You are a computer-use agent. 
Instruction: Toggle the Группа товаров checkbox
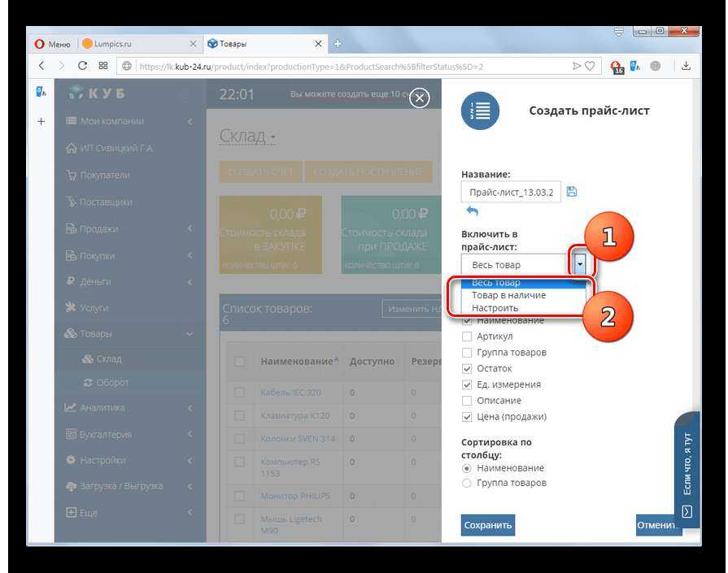[467, 353]
